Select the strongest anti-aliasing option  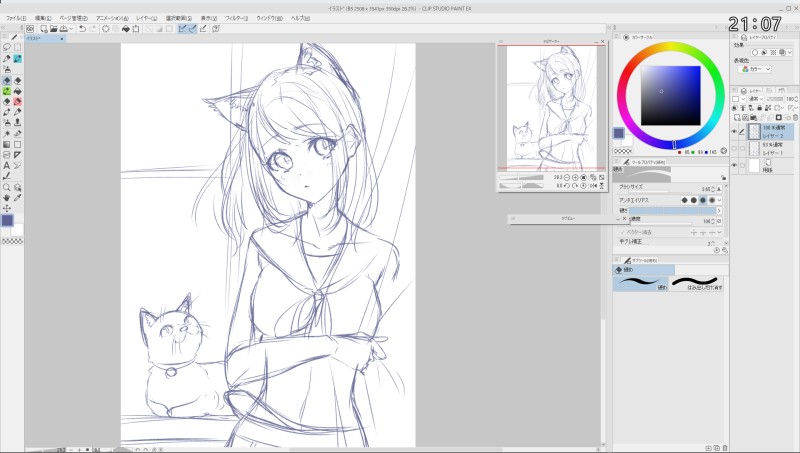tap(712, 200)
